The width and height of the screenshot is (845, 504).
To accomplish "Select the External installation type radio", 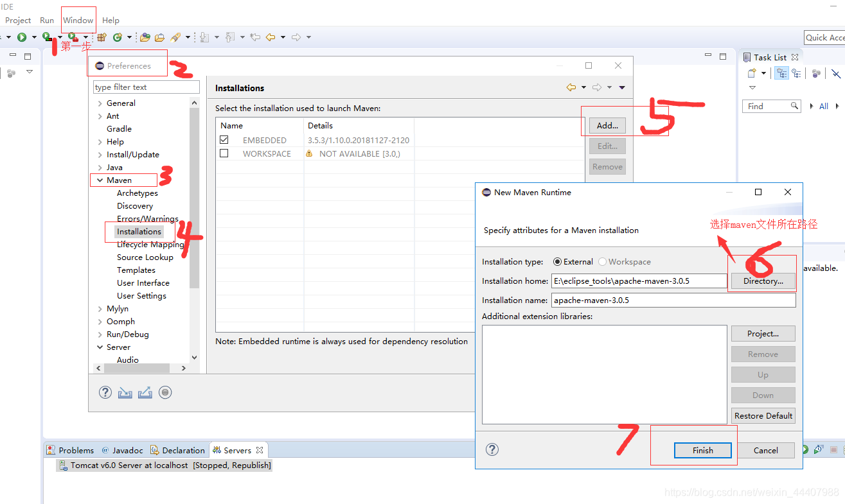I will click(x=558, y=262).
